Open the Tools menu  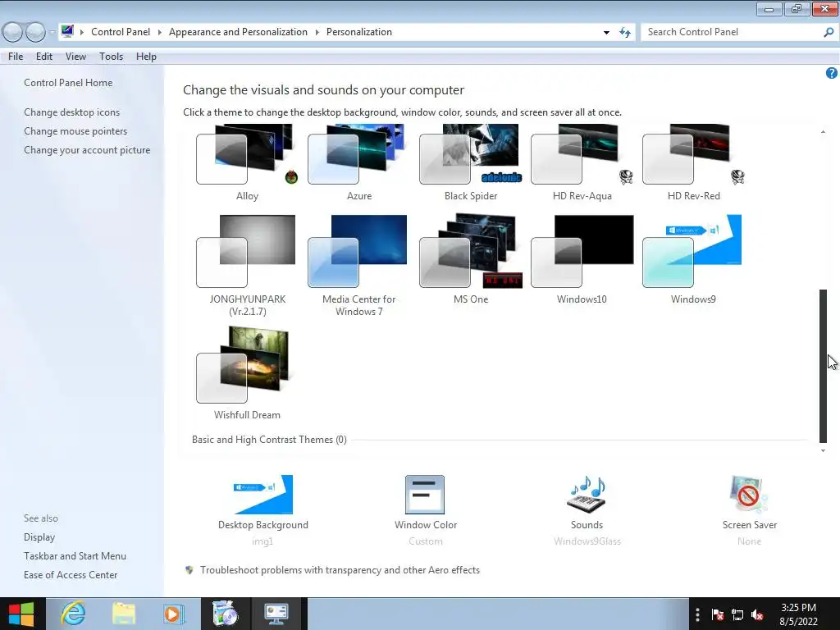111,57
